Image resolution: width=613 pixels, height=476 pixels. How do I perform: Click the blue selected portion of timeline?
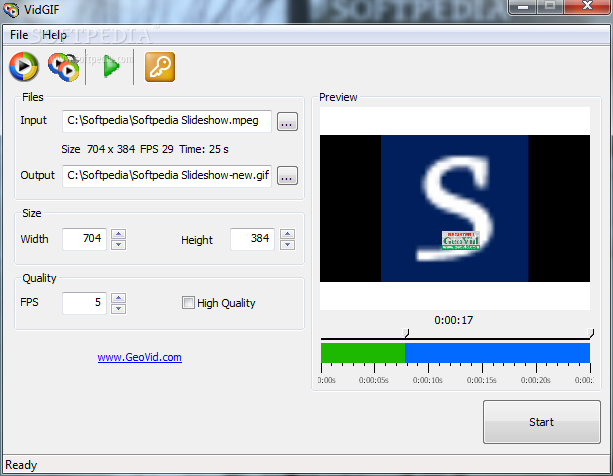click(497, 353)
